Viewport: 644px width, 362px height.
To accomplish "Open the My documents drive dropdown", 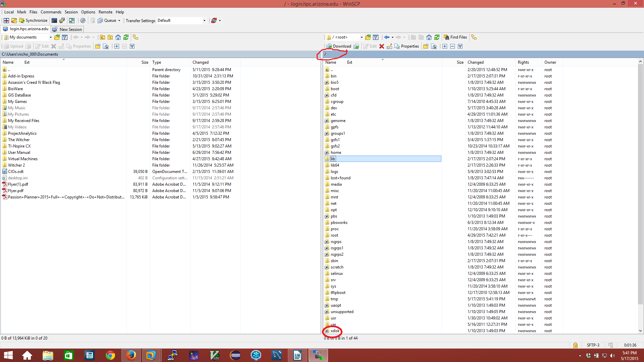I will pyautogui.click(x=51, y=37).
